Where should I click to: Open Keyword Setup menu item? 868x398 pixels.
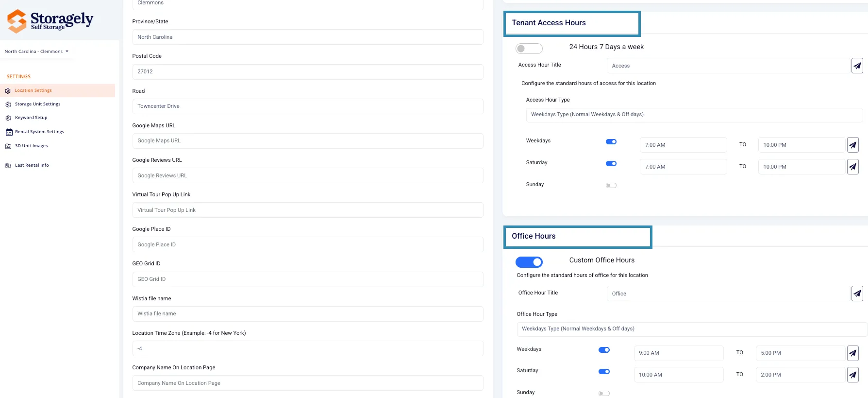coord(31,118)
